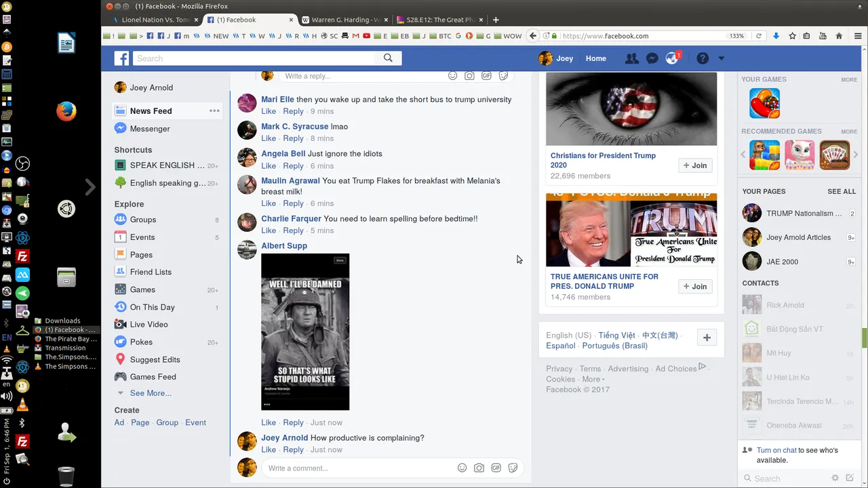Select Tiếng Việt language link
Viewport: 868px width, 488px height.
tap(616, 335)
